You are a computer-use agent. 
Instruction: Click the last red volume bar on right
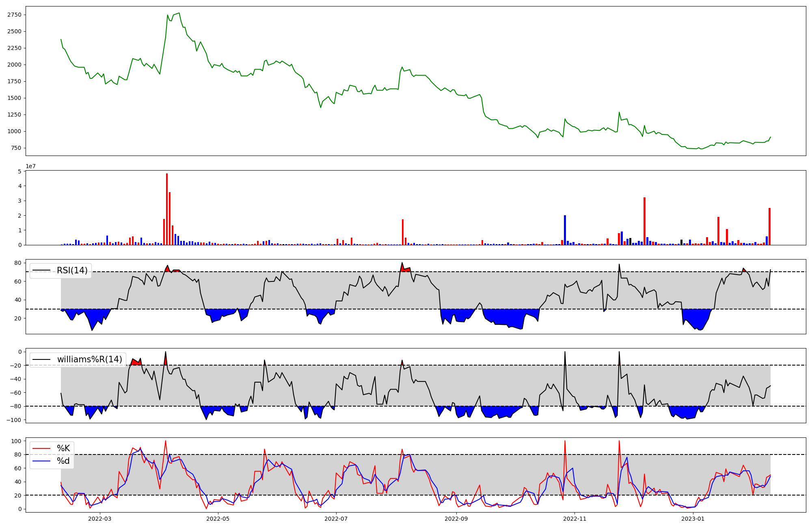click(x=769, y=226)
